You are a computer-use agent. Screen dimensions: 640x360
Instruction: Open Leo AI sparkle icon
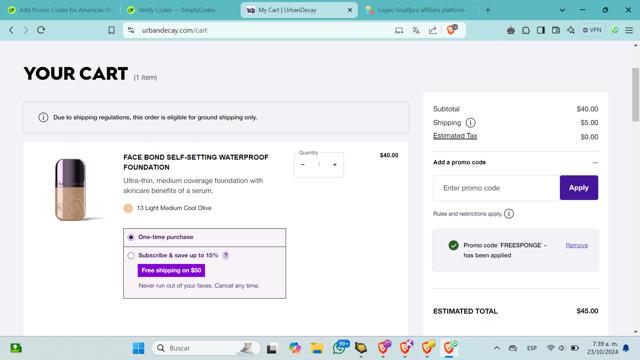point(571,30)
